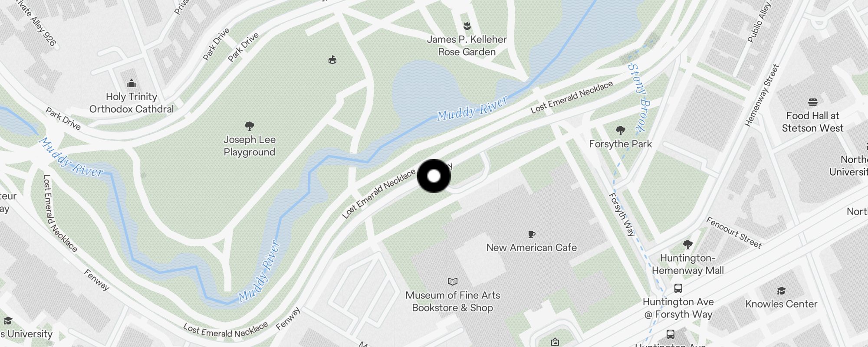This screenshot has height=347, width=868.
Task: Select the Hemenway Street road label
Action: (x=762, y=95)
